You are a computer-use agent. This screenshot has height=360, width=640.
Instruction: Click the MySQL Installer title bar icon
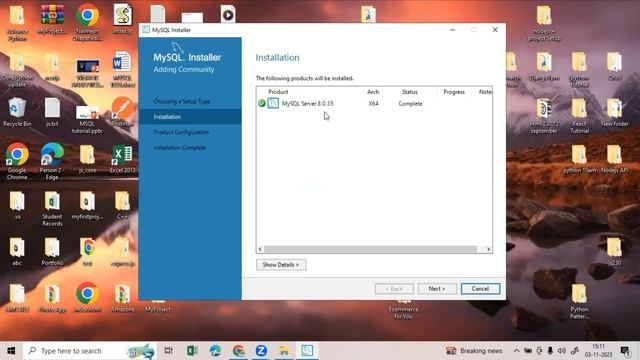[146, 30]
